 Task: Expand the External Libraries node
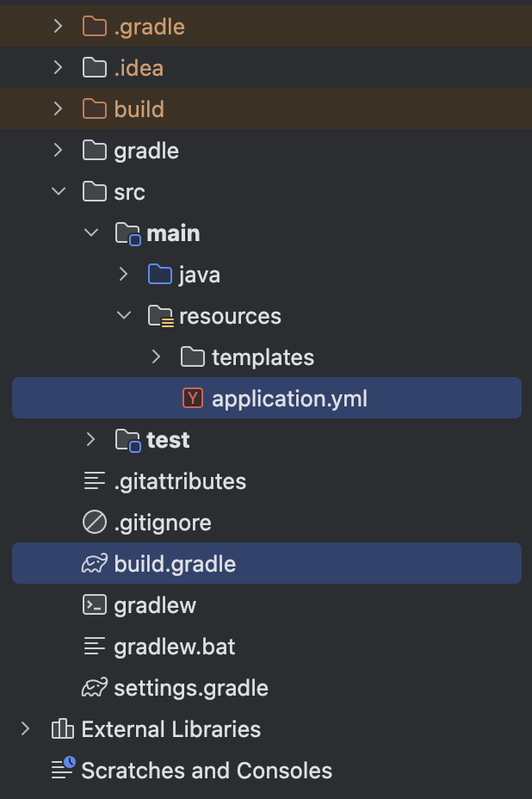point(25,729)
